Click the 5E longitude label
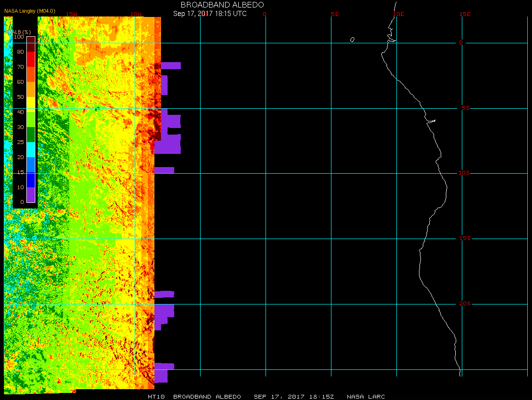532x400 pixels. coord(335,14)
